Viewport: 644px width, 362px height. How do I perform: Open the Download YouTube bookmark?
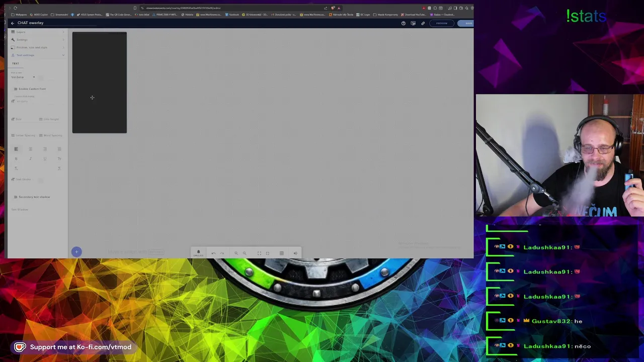point(415,15)
